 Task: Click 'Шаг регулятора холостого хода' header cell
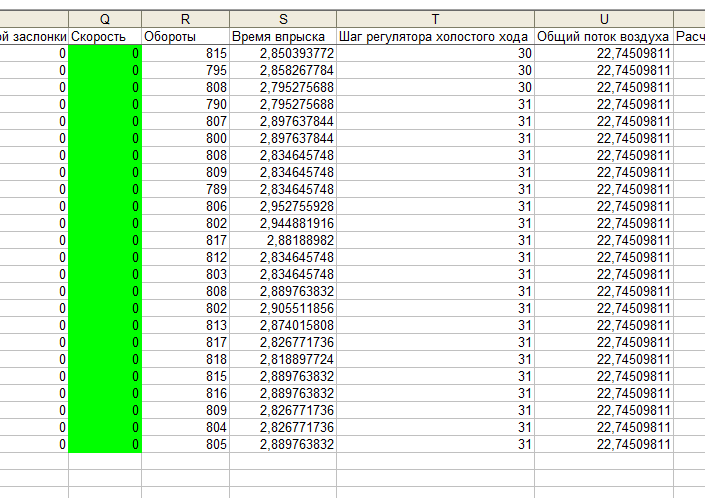coord(435,36)
